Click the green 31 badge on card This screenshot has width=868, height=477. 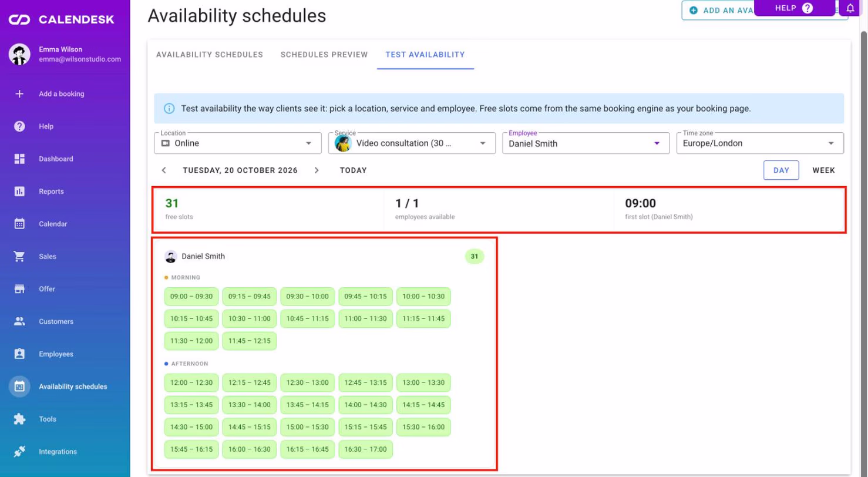coord(475,257)
